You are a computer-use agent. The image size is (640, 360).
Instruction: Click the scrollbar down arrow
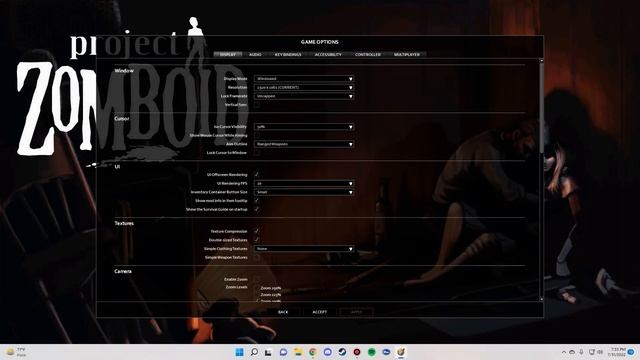coord(542,299)
